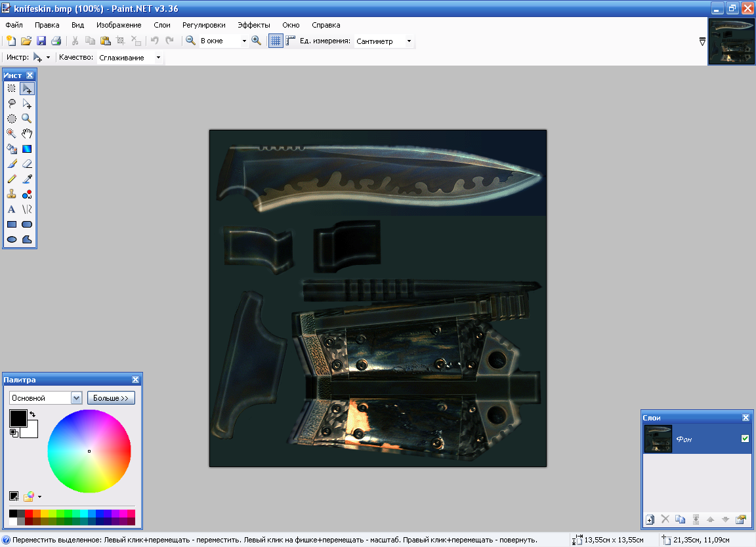
Task: Open the Сантиметр units dropdown
Action: coord(409,41)
